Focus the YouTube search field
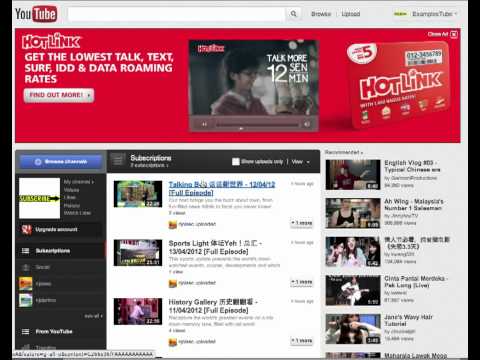 click(x=177, y=14)
